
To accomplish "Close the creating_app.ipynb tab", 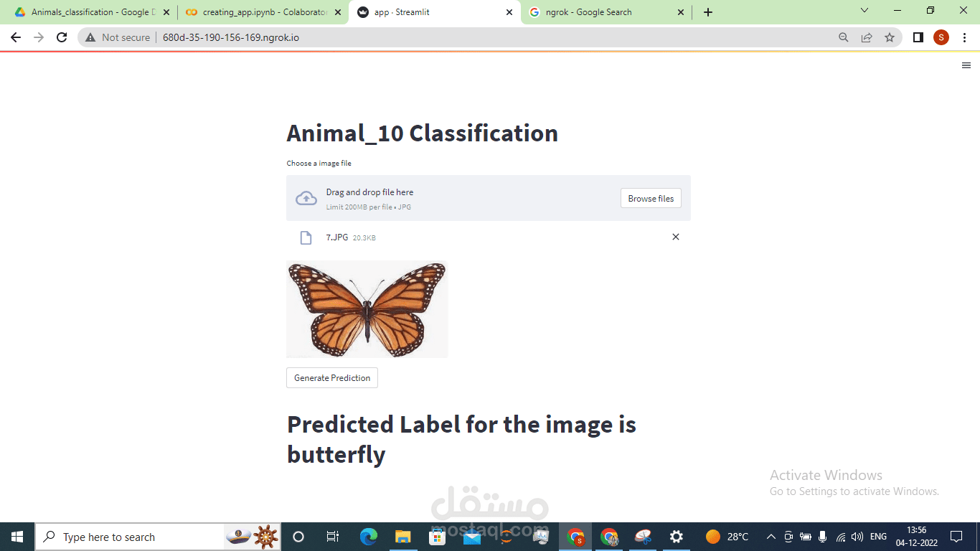I will [x=337, y=12].
